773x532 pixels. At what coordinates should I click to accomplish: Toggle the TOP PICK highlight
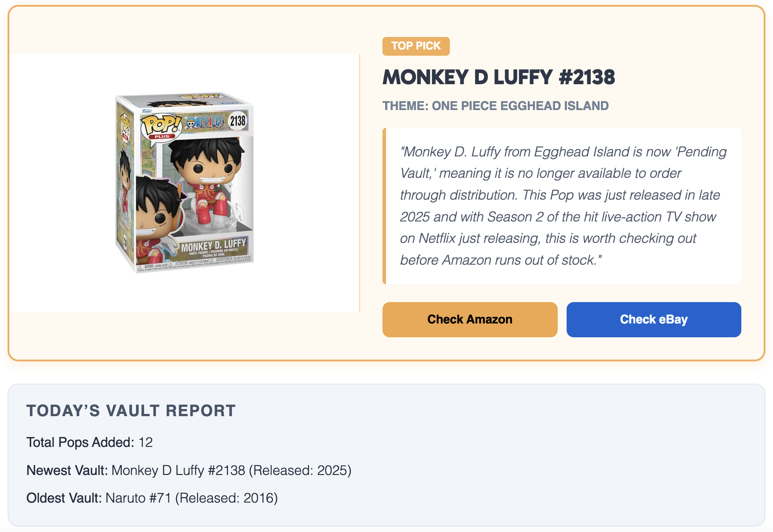tap(415, 46)
